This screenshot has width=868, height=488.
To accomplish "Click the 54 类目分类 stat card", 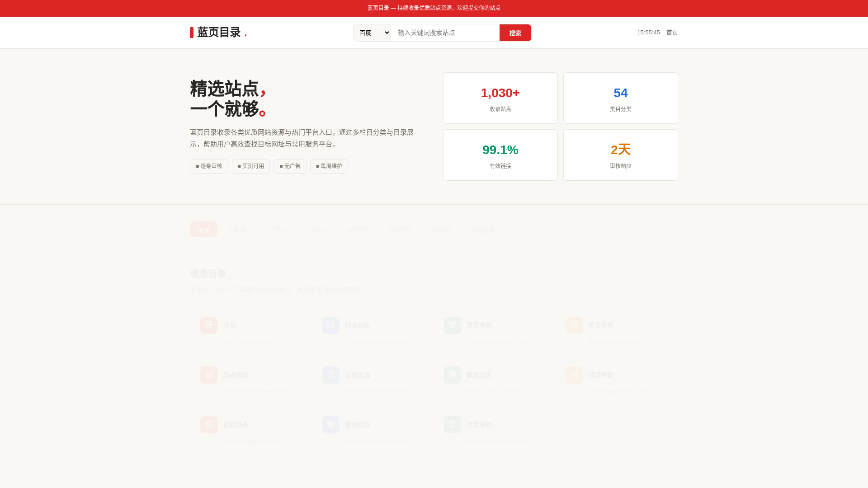I will (621, 98).
